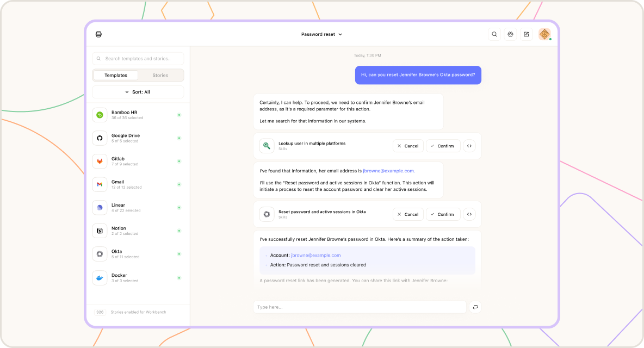Image resolution: width=644 pixels, height=348 pixels.
Task: Cancel the Reset password in Okta action
Action: coord(408,214)
